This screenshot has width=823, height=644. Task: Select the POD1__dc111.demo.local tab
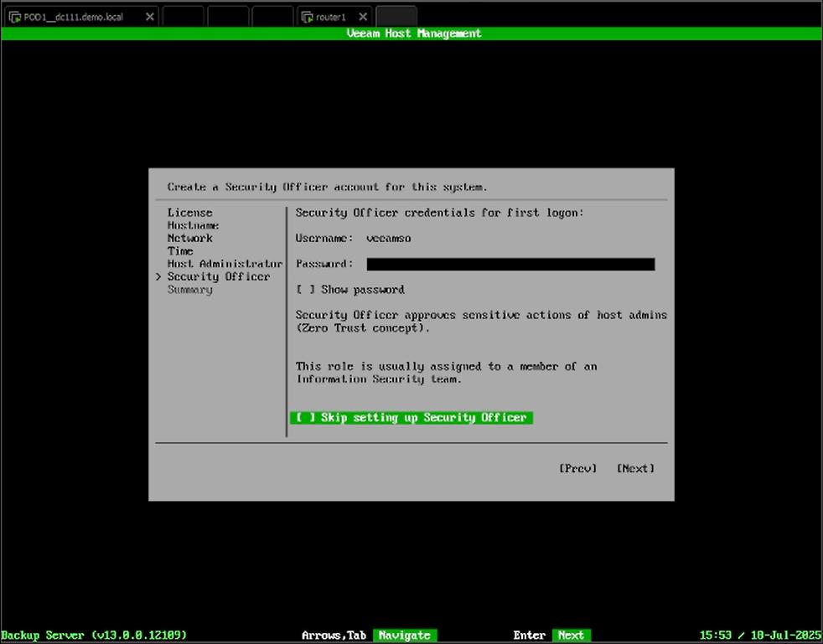74,17
